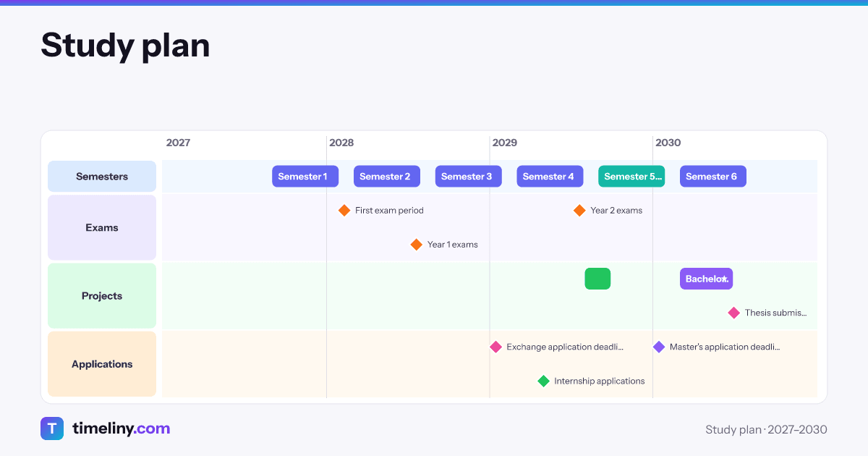This screenshot has height=456, width=868.
Task: Click the Exchange application deadline diamond
Action: (x=495, y=347)
